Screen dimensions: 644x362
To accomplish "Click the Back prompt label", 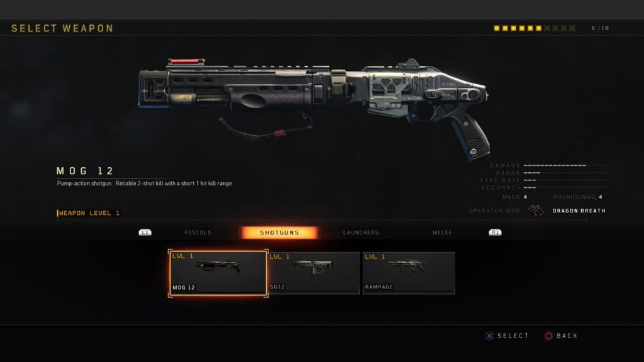I will (x=567, y=336).
